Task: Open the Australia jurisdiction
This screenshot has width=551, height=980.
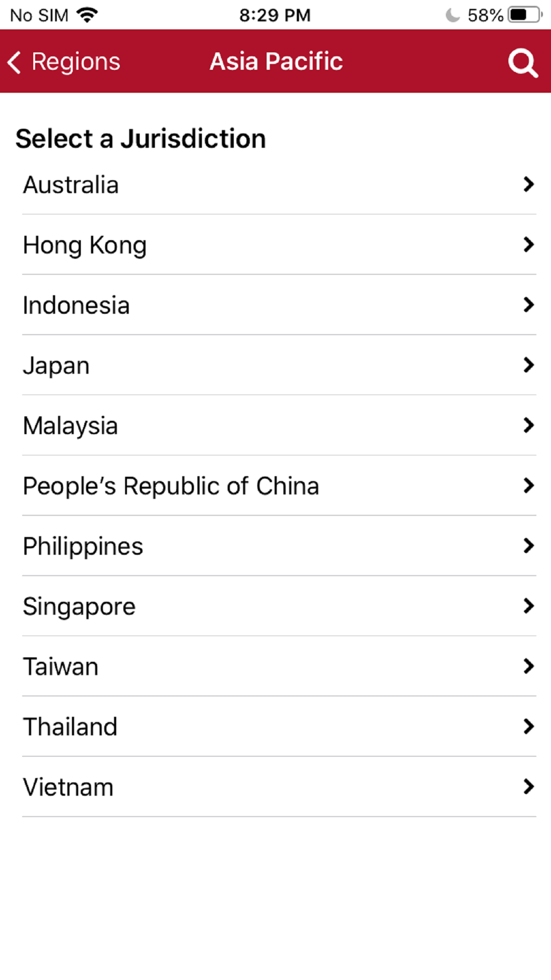Action: point(71,185)
